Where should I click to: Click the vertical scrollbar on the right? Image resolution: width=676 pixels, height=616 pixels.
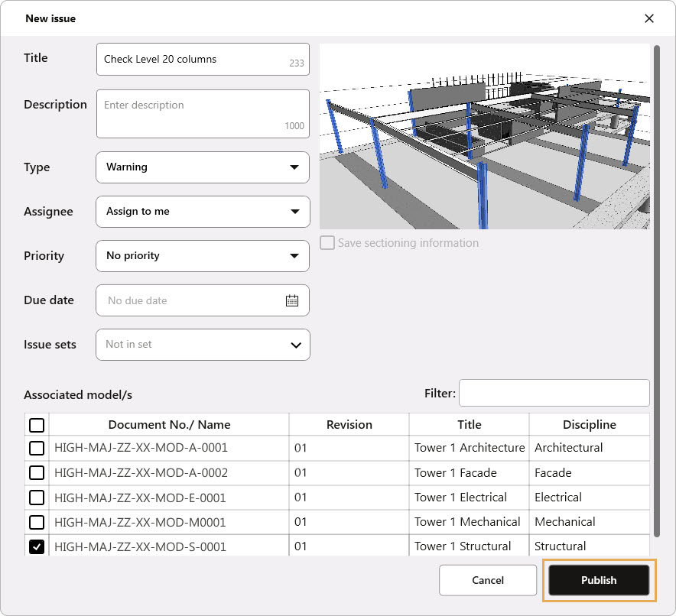(x=656, y=290)
